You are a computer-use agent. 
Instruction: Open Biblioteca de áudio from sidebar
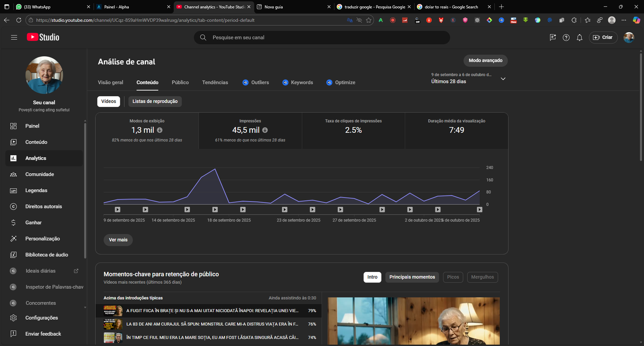(x=46, y=255)
